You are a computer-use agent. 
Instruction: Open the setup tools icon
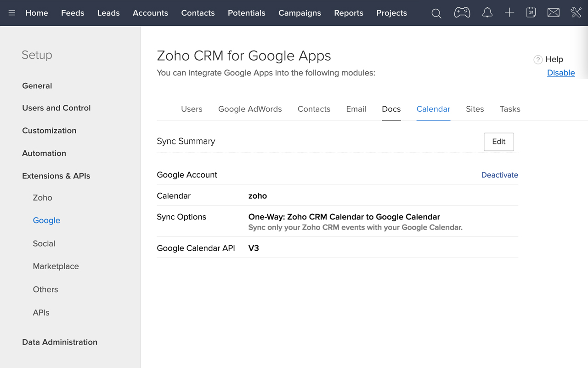click(x=576, y=13)
